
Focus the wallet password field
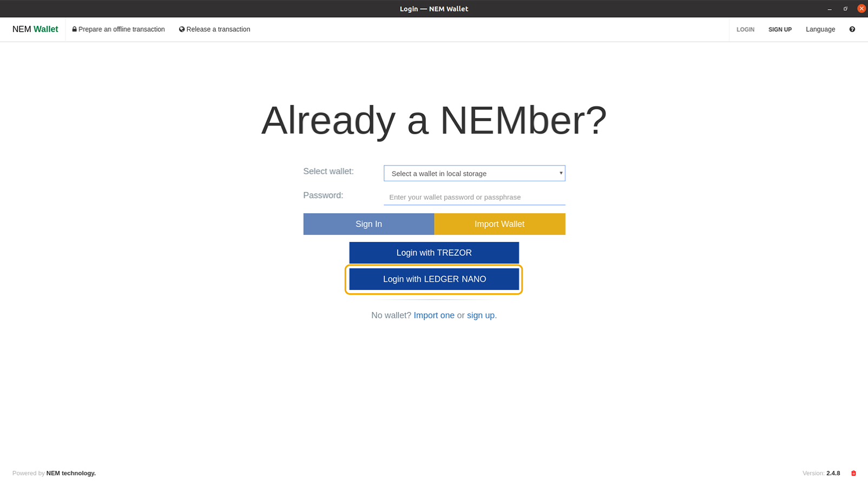pos(475,197)
